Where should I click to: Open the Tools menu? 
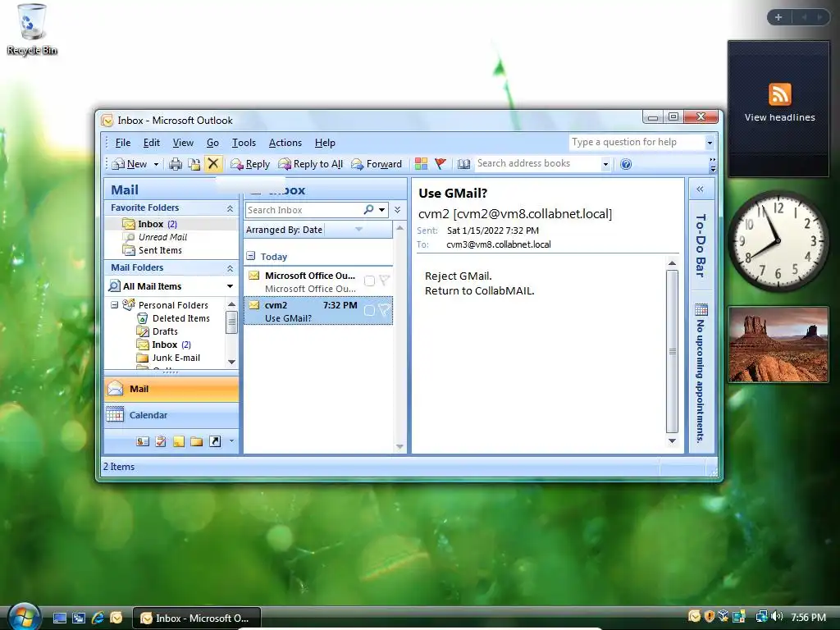click(x=244, y=143)
